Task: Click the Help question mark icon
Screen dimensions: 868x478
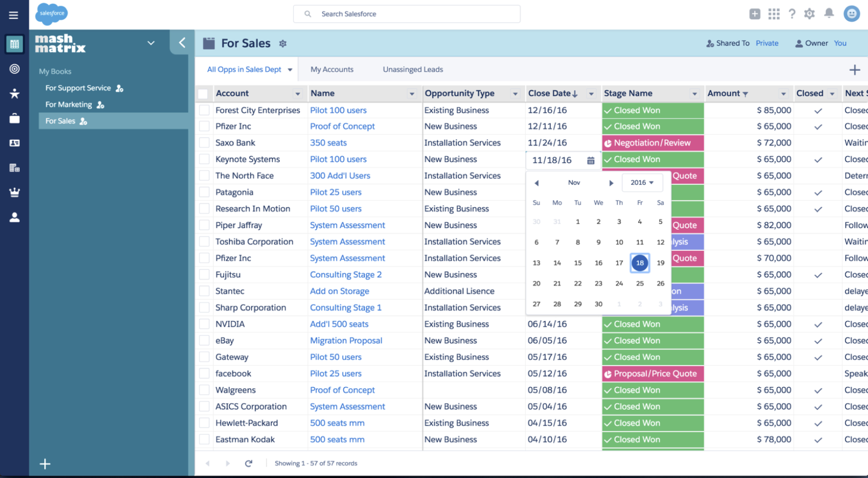Action: pos(792,14)
